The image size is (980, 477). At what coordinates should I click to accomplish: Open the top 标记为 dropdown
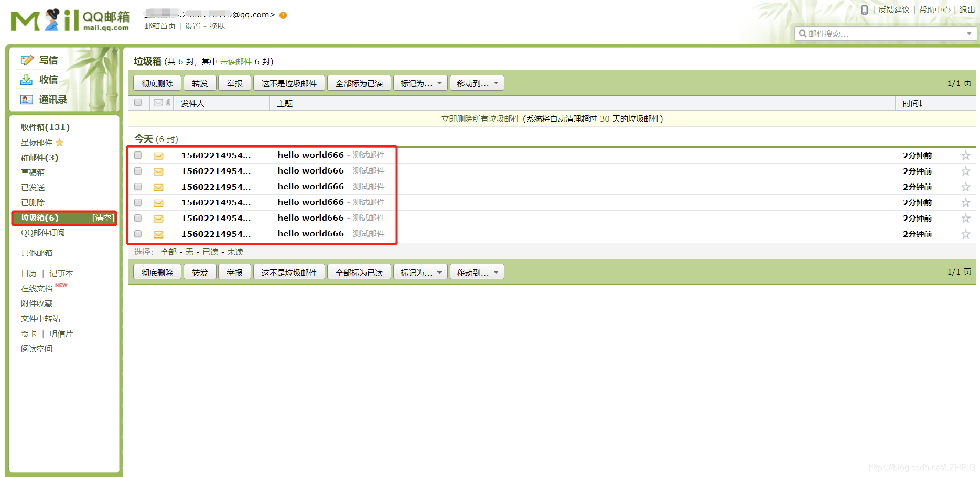coord(421,83)
